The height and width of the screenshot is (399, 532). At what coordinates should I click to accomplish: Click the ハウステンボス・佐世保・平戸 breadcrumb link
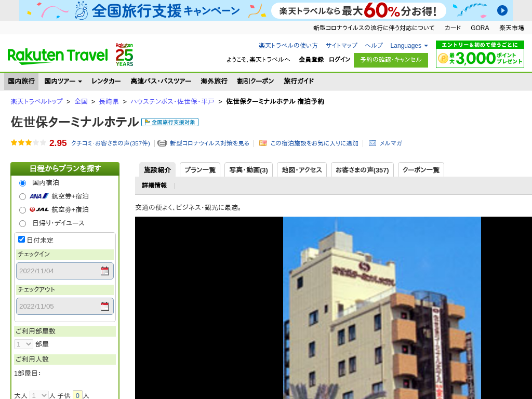(172, 101)
